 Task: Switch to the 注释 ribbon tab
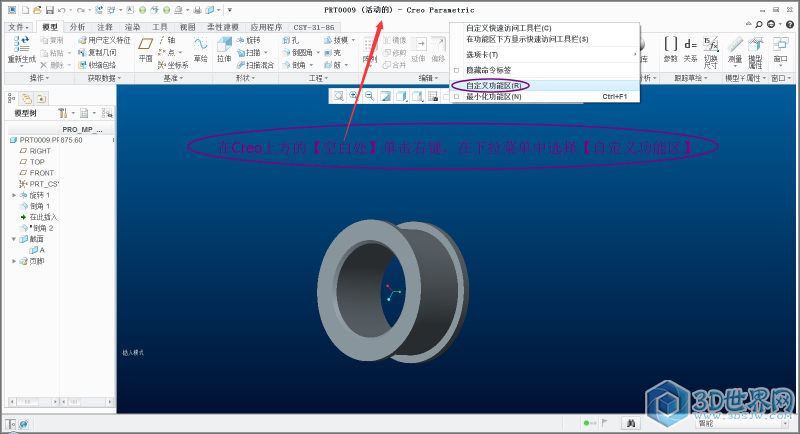click(105, 27)
